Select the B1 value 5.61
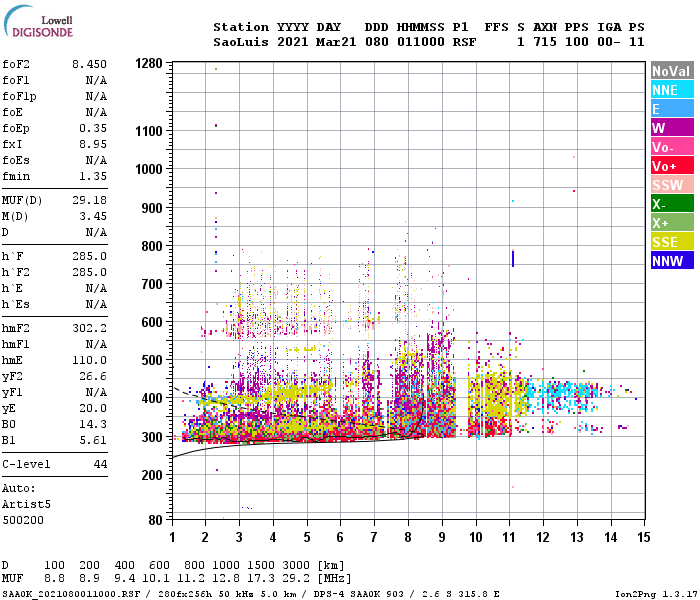The image size is (700, 600). pyautogui.click(x=93, y=440)
